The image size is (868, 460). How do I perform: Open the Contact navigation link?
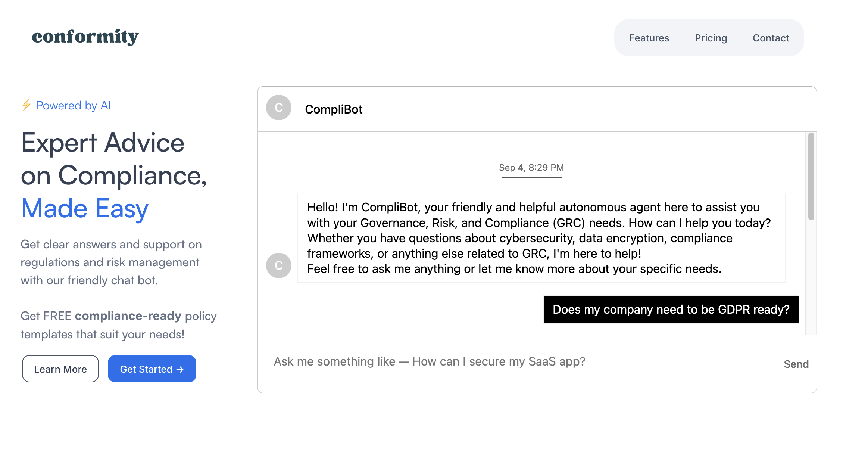point(771,38)
